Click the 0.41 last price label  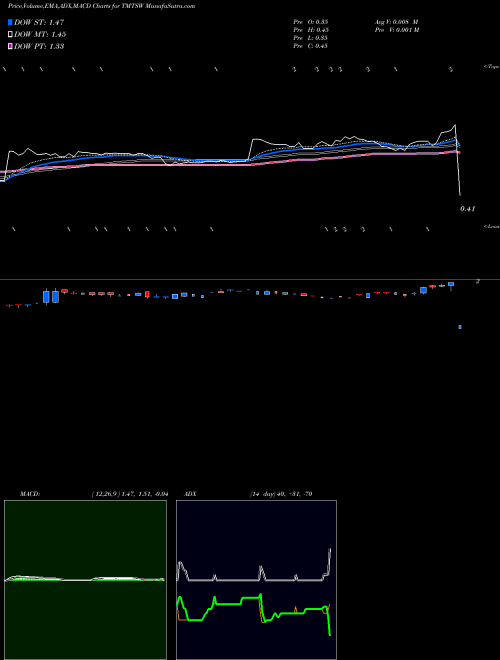[x=468, y=209]
